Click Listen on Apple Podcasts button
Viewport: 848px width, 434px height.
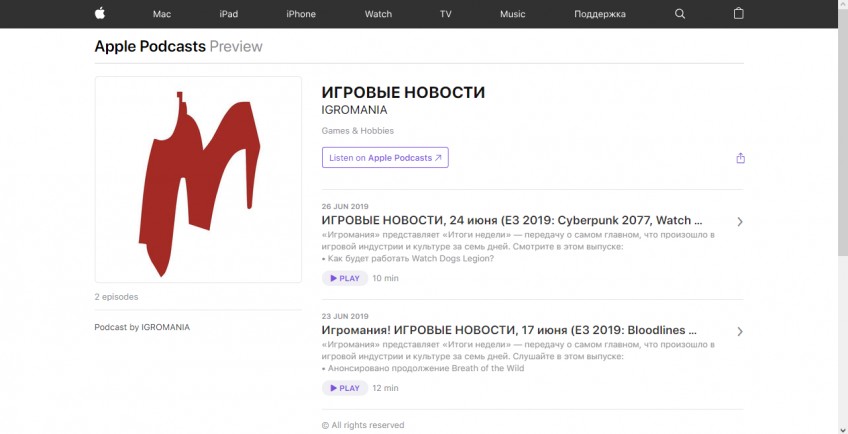(385, 157)
